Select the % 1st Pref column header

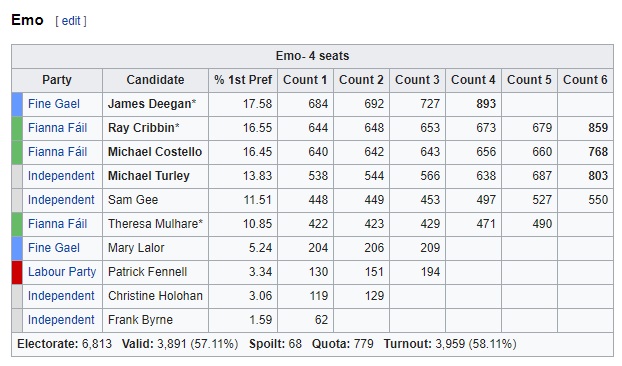pos(243,80)
